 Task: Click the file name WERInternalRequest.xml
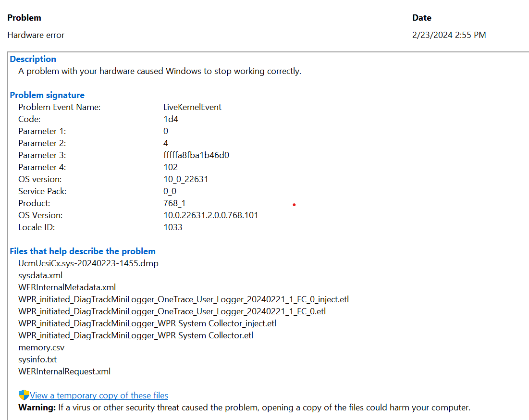click(64, 371)
